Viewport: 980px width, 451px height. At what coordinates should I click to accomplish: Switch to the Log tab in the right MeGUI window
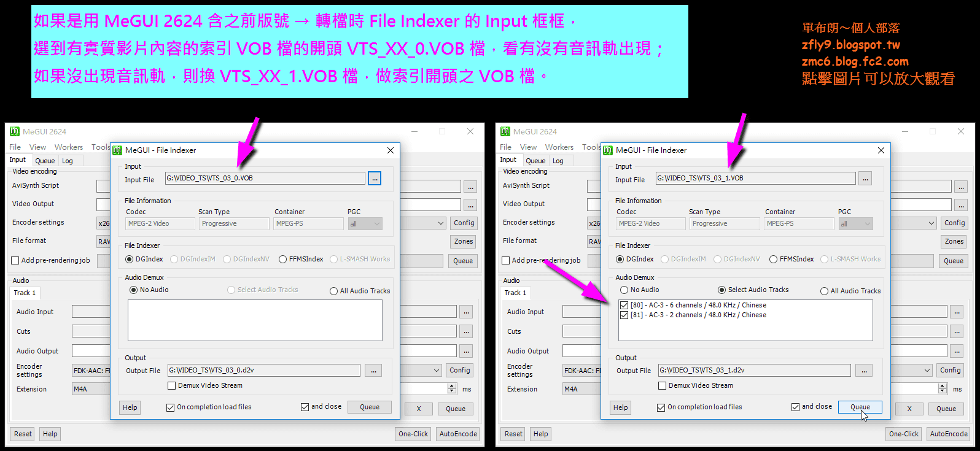[558, 161]
